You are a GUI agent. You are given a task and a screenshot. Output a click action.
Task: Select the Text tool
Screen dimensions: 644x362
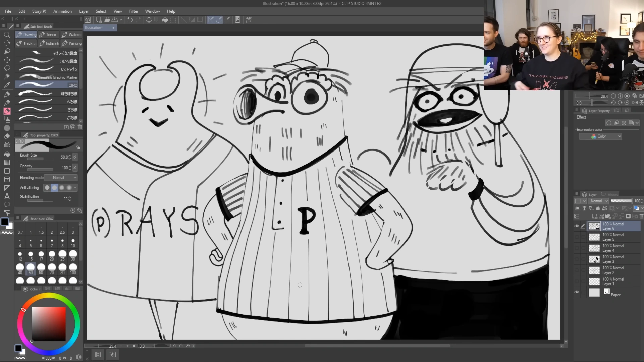[x=7, y=196]
